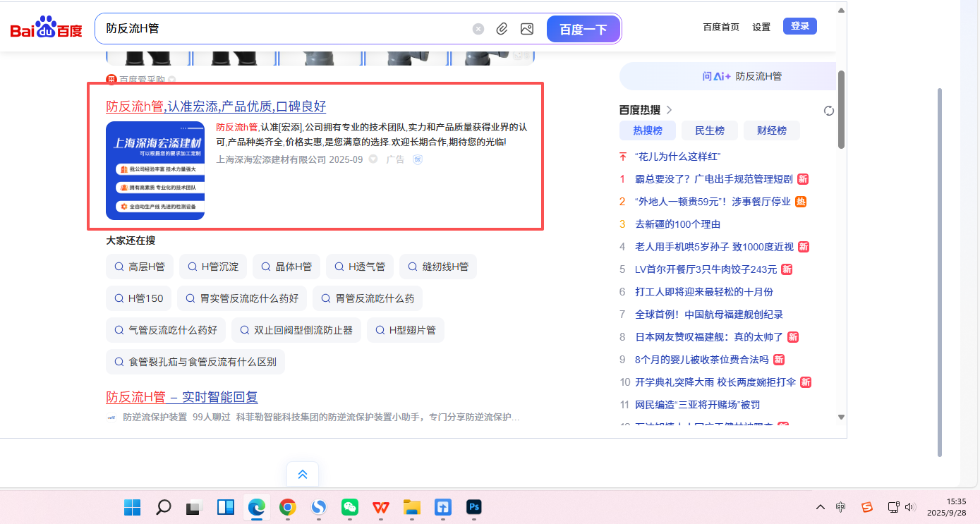The image size is (980, 524).
Task: Open image search via the picture icon
Action: point(526,29)
